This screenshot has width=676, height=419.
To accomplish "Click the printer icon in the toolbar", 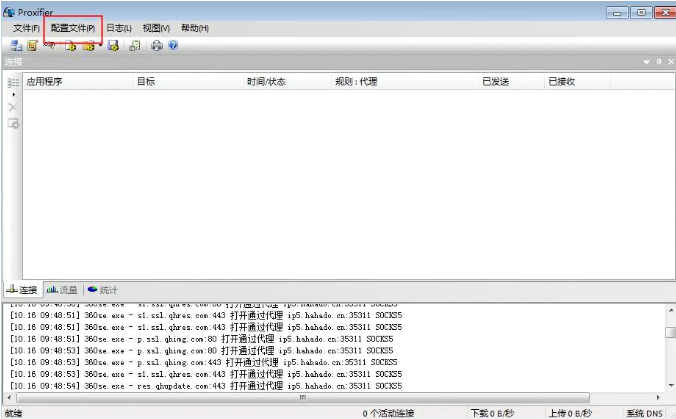I will pyautogui.click(x=157, y=45).
